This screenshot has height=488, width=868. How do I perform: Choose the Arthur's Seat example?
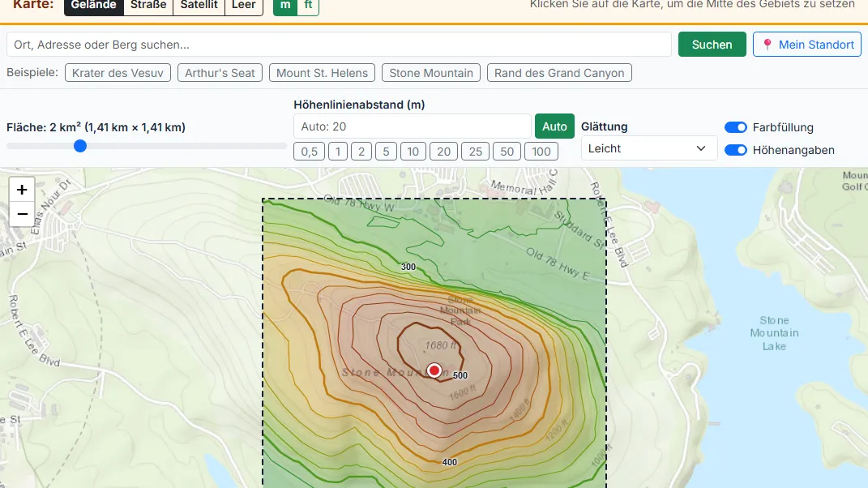coord(220,73)
